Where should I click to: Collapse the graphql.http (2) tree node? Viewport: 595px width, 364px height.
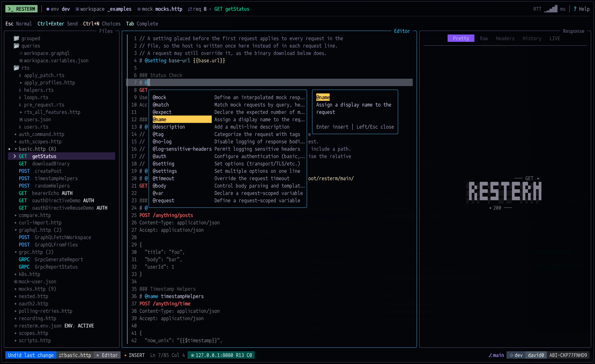(16, 230)
